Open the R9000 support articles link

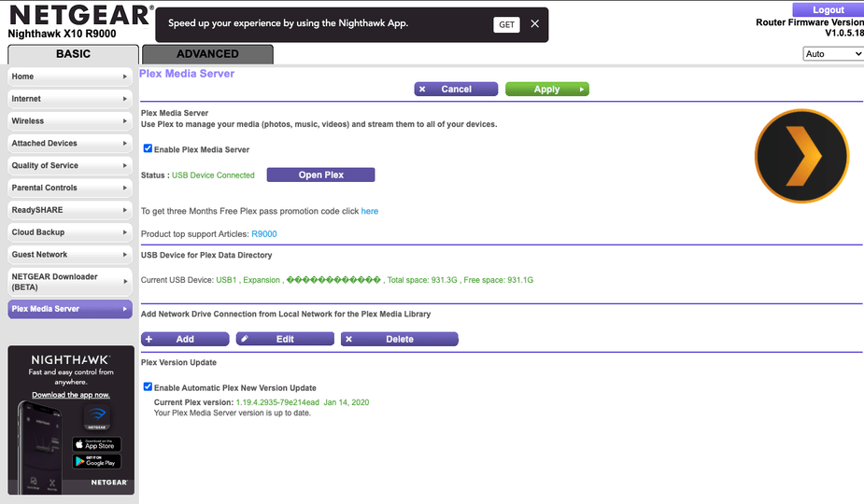[x=264, y=234]
